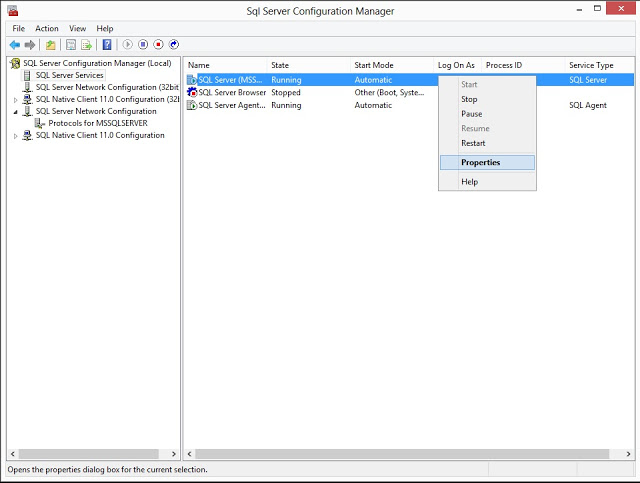Click the SQL Agent service type cell
Viewport: 640px width, 483px height.
click(588, 105)
